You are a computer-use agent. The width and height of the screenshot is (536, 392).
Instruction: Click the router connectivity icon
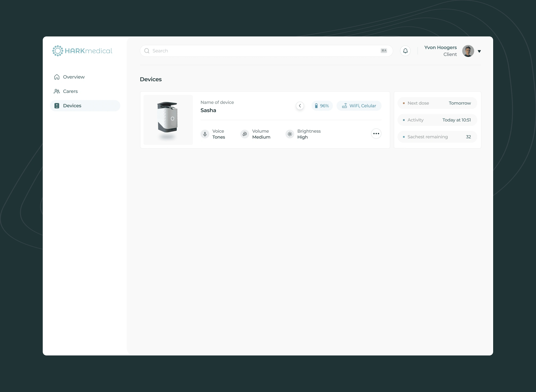(345, 106)
